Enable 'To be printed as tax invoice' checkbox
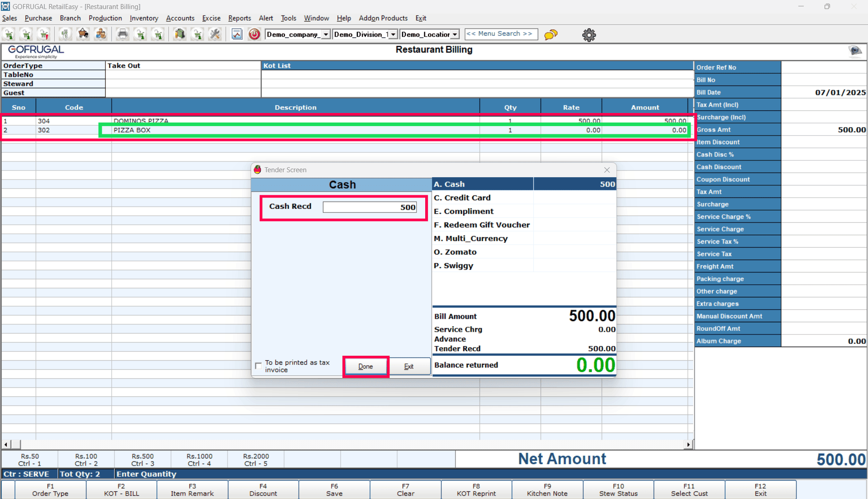Image resolution: width=868 pixels, height=499 pixels. (258, 366)
